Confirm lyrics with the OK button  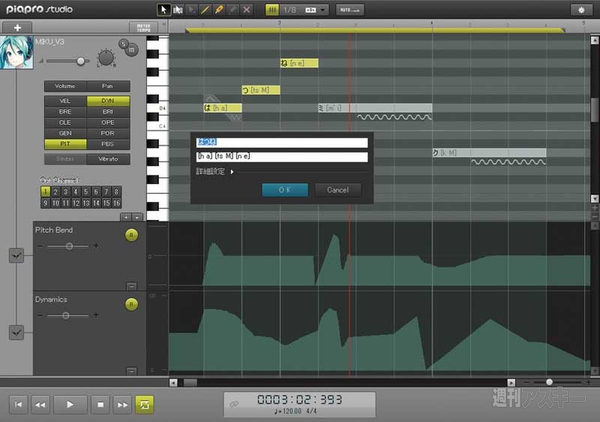(285, 190)
